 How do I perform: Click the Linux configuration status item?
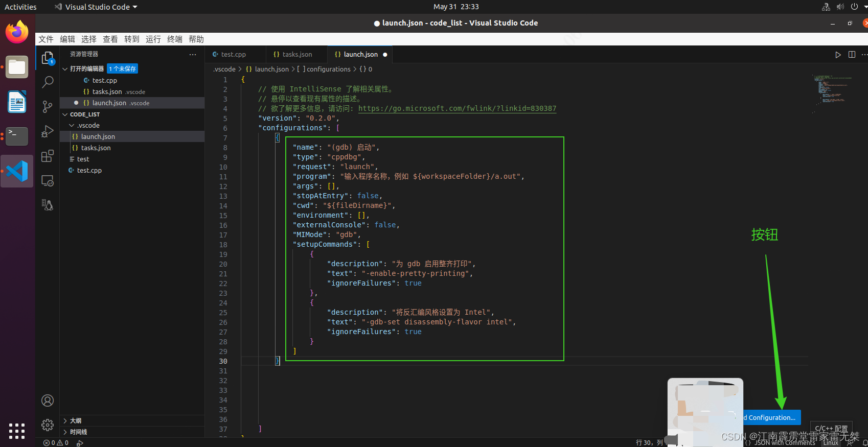[x=831, y=443]
